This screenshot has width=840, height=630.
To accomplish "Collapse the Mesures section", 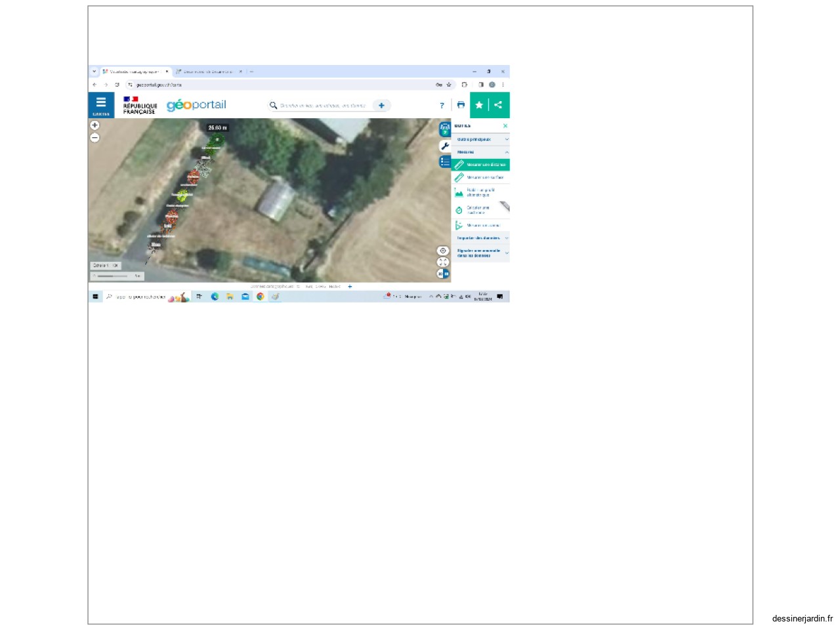I will [480, 152].
